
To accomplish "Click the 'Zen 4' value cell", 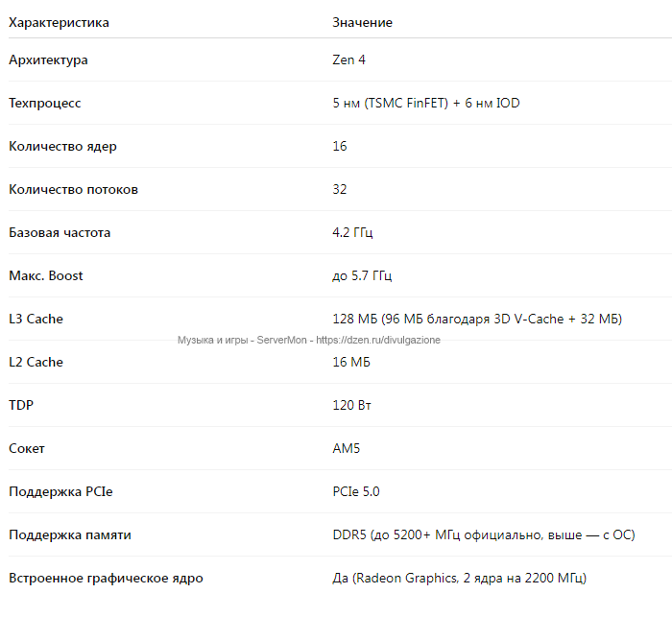I will pos(348,60).
